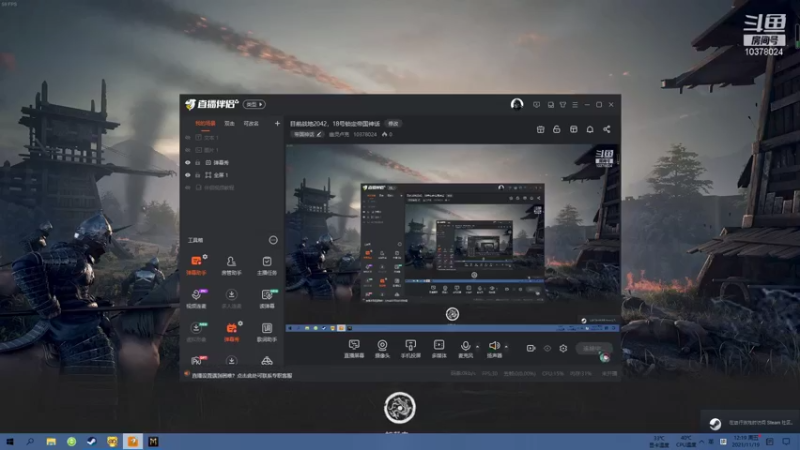Open the 视频连麦 video co-stream tool
This screenshot has height=450, width=800.
point(196,298)
